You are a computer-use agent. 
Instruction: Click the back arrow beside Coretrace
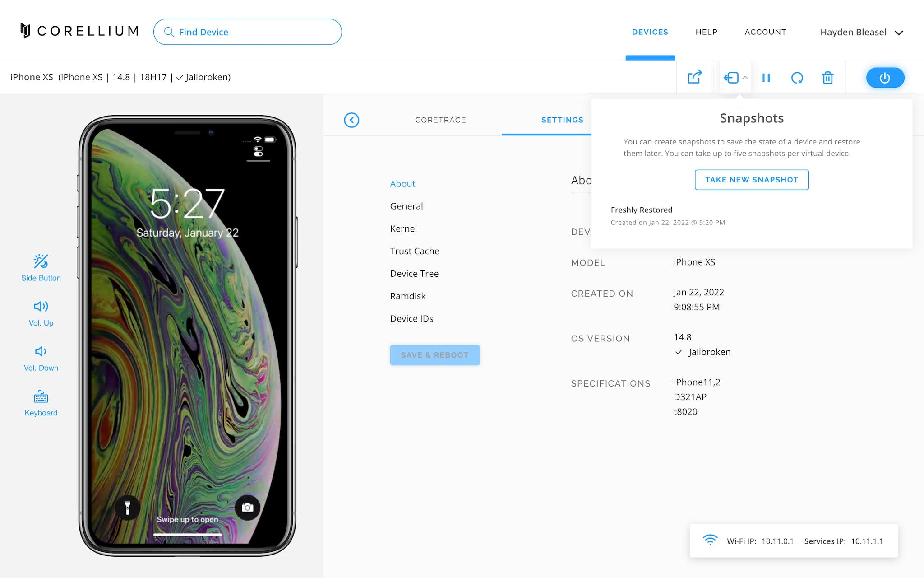point(351,120)
